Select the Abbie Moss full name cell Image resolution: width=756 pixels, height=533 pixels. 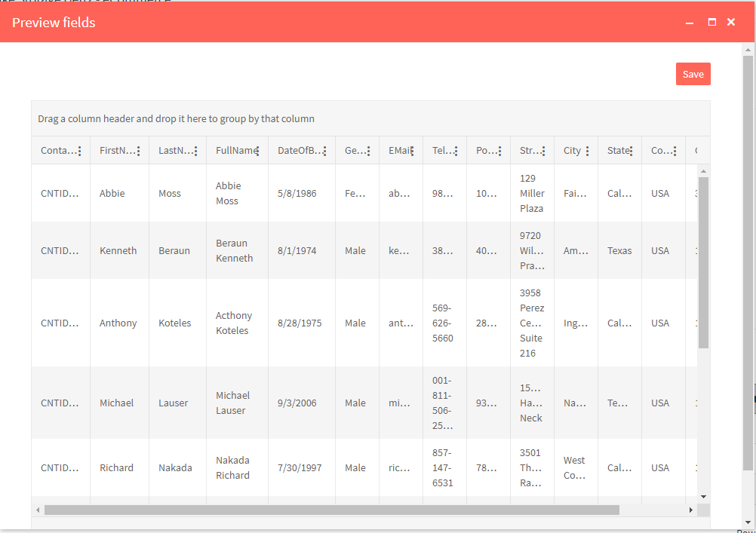[229, 194]
